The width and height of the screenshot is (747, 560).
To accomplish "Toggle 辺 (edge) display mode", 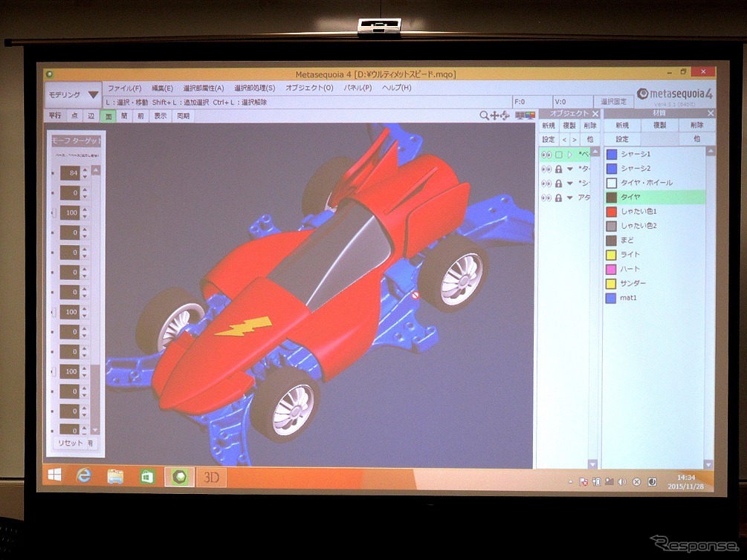I will click(x=91, y=116).
